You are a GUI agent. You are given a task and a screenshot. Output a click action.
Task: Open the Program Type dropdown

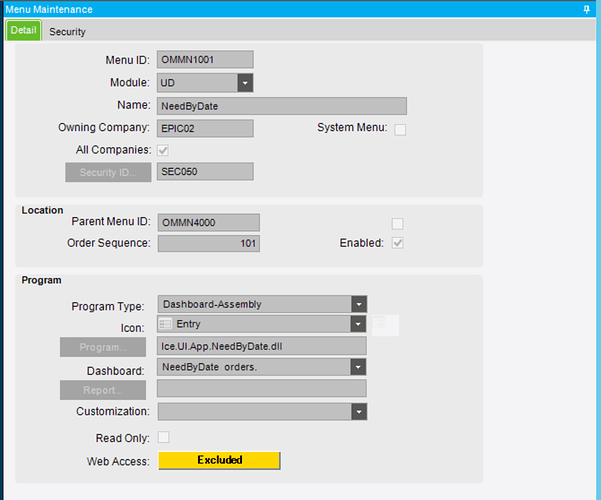359,304
